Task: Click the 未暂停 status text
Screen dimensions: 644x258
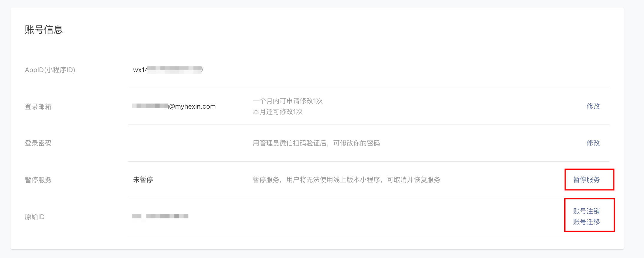Action: 143,180
